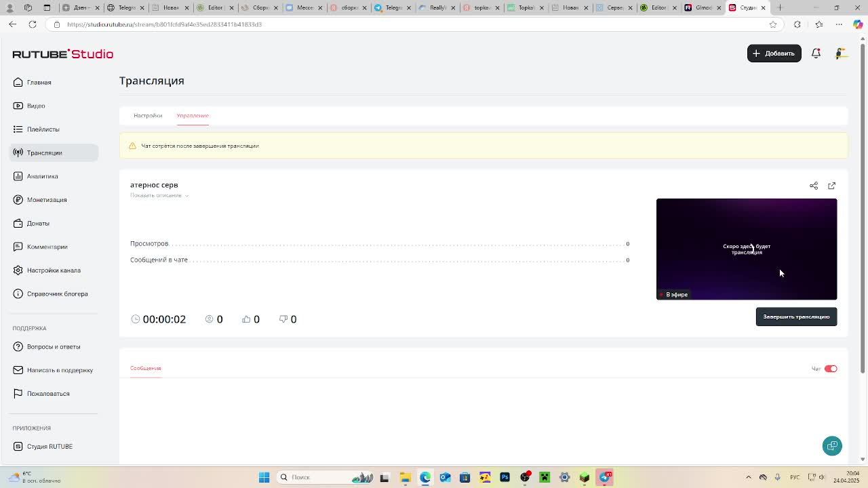868x488 pixels.
Task: Open the user profile avatar
Action: click(x=841, y=53)
